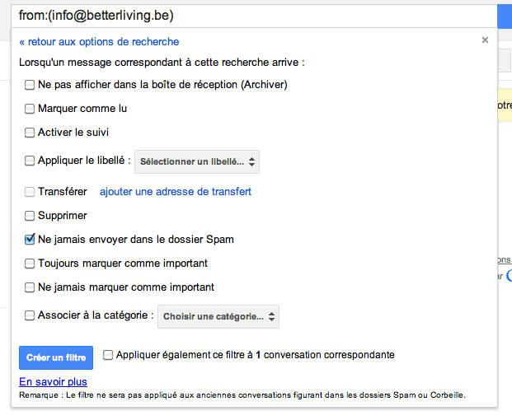Check 'Appliquer également ce filtre' option

108,355
